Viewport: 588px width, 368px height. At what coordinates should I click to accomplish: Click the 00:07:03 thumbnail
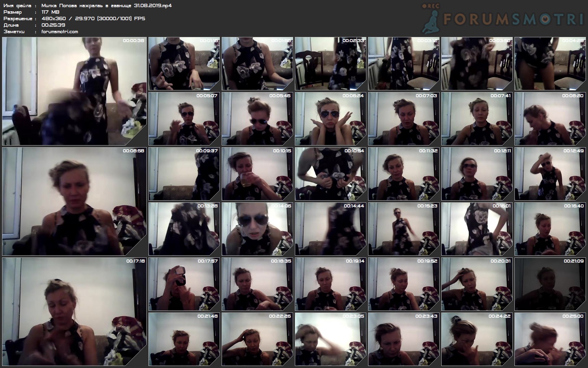[x=404, y=119]
